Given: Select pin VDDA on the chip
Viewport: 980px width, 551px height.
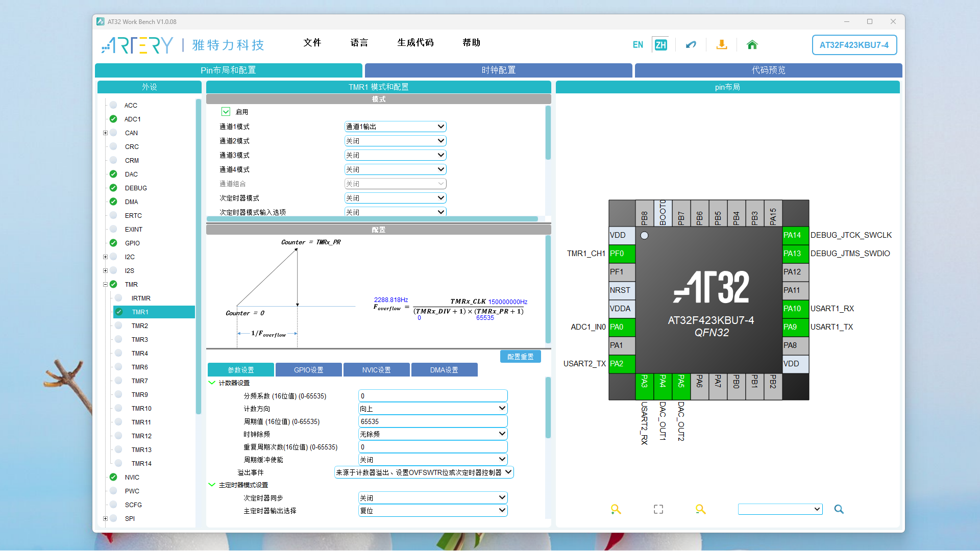Looking at the screenshot, I should tap(622, 309).
